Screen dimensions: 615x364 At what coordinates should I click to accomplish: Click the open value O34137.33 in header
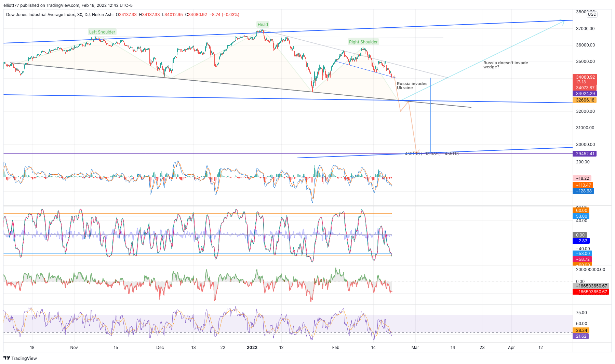(126, 15)
